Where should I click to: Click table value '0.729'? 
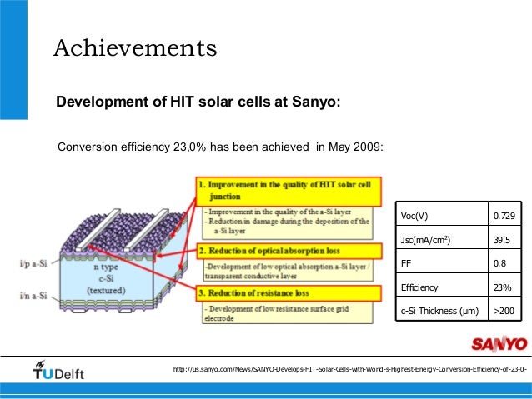click(504, 214)
